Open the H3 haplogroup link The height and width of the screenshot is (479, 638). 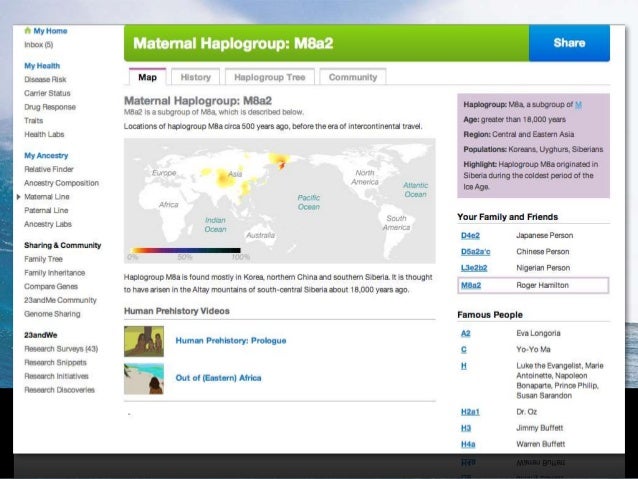(466, 428)
